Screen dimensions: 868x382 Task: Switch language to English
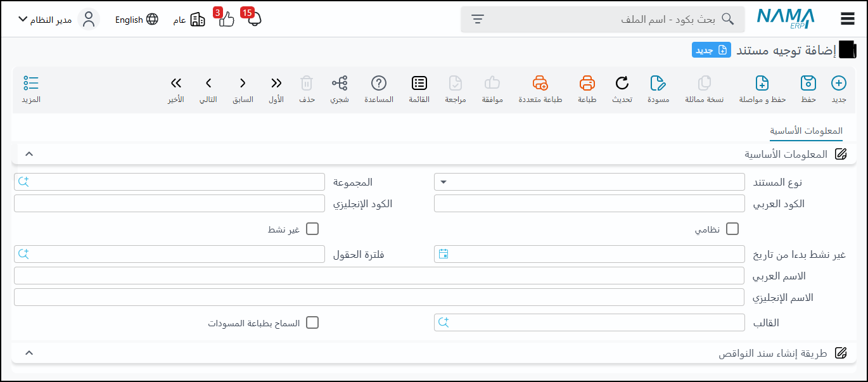pyautogui.click(x=136, y=20)
